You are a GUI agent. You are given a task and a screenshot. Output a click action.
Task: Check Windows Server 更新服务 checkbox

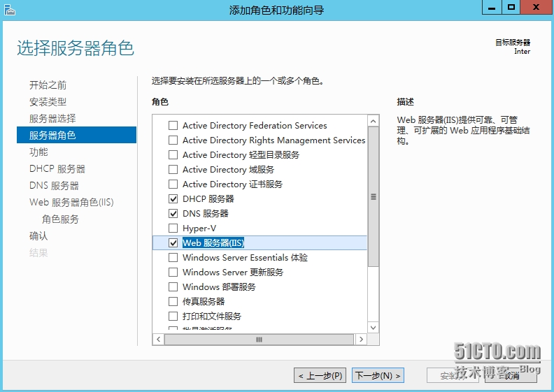coord(173,273)
